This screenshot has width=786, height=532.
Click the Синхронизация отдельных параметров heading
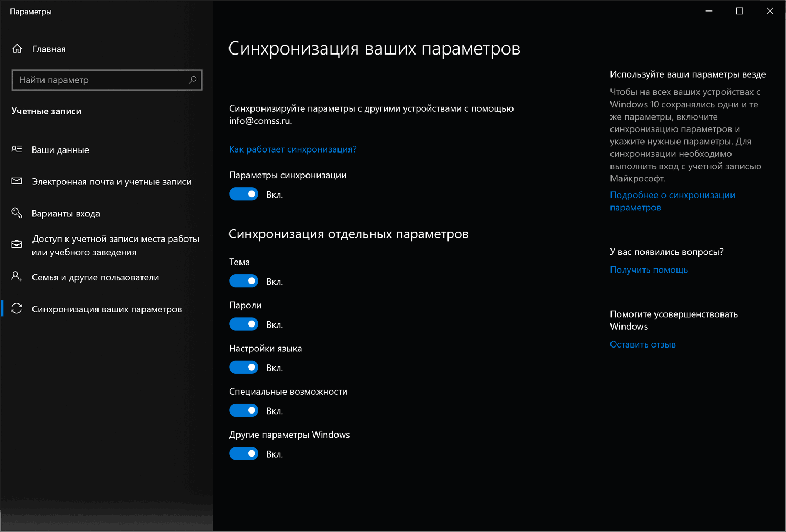[x=348, y=234]
